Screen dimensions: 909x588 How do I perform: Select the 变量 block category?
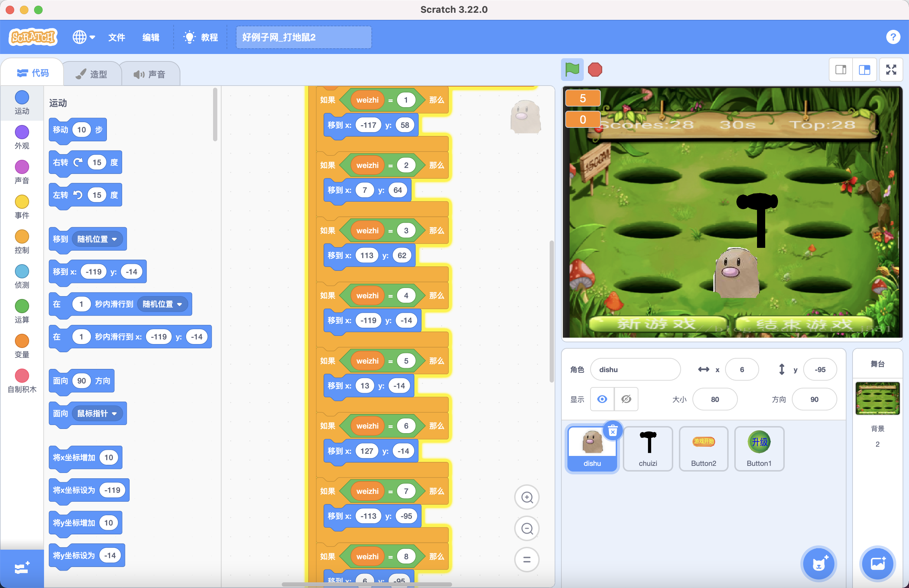(x=22, y=345)
